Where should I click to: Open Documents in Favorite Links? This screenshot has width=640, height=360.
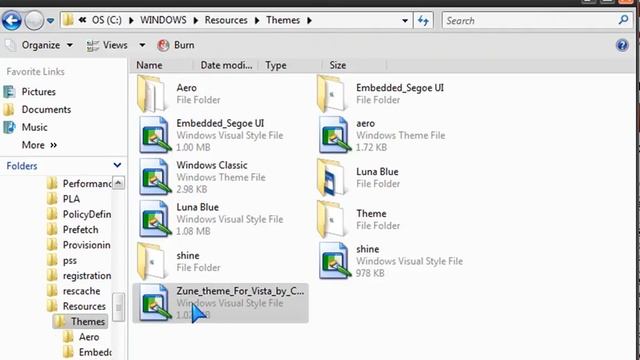pyautogui.click(x=46, y=109)
